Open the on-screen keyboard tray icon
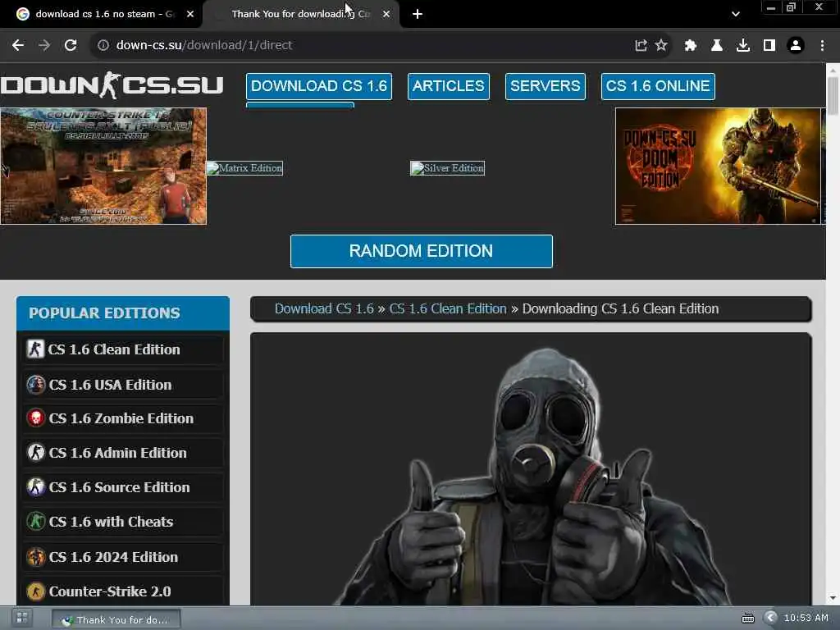This screenshot has height=630, width=840. pos(748,619)
